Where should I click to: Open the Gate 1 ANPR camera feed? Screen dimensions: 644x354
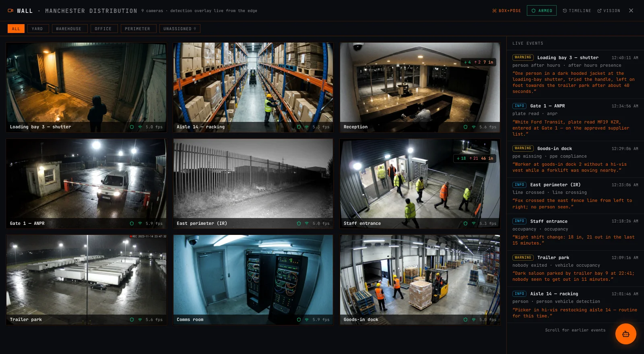[86, 184]
